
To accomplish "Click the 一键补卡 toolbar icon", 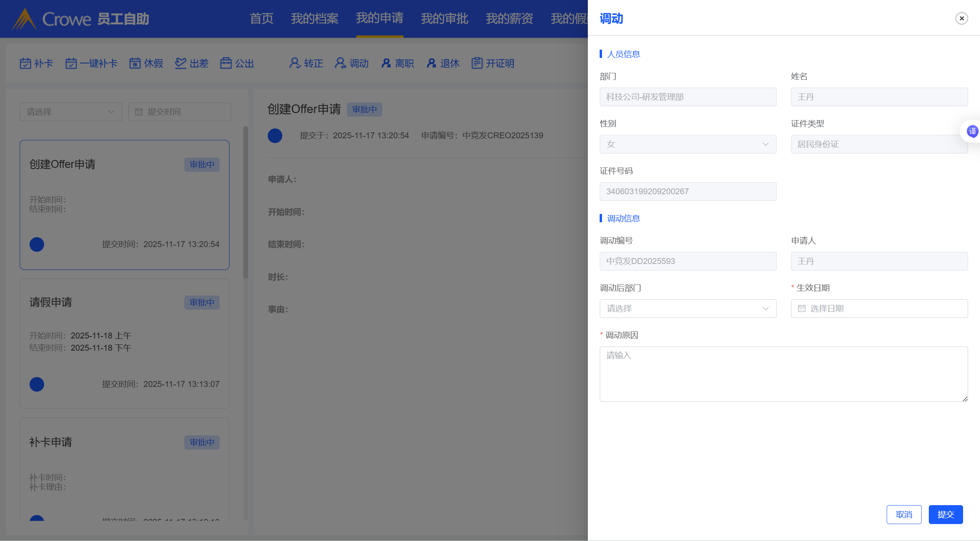I will point(71,63).
